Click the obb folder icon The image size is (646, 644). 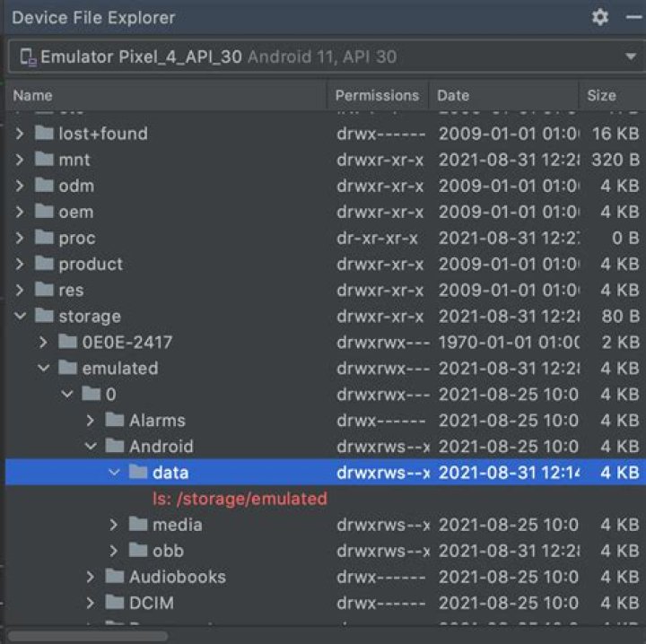[x=138, y=551]
